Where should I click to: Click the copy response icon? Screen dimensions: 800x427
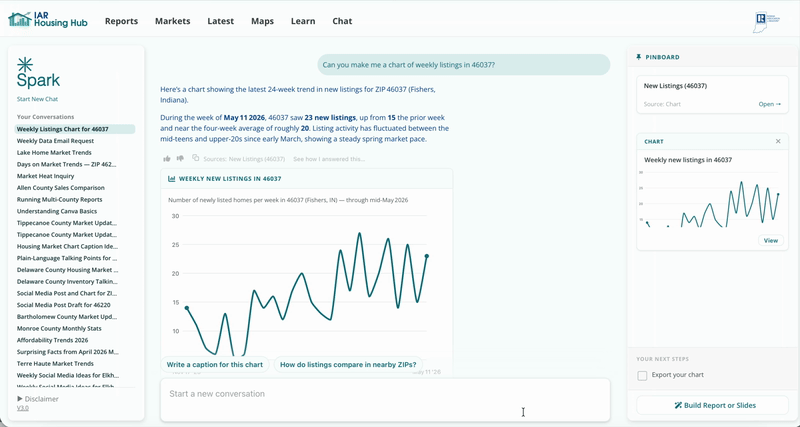[195, 158]
